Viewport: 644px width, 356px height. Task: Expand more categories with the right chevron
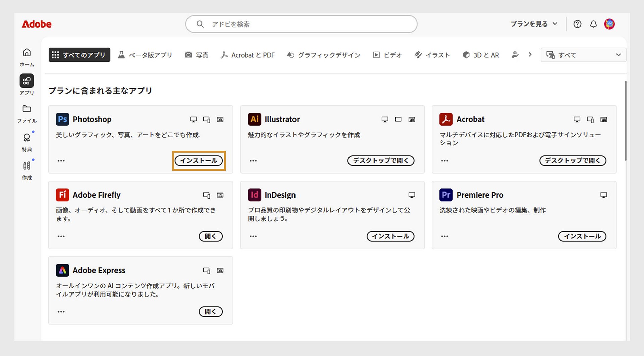point(530,55)
